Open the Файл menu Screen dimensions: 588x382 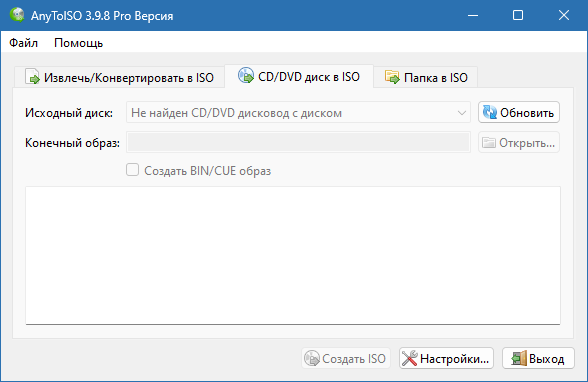click(x=23, y=43)
